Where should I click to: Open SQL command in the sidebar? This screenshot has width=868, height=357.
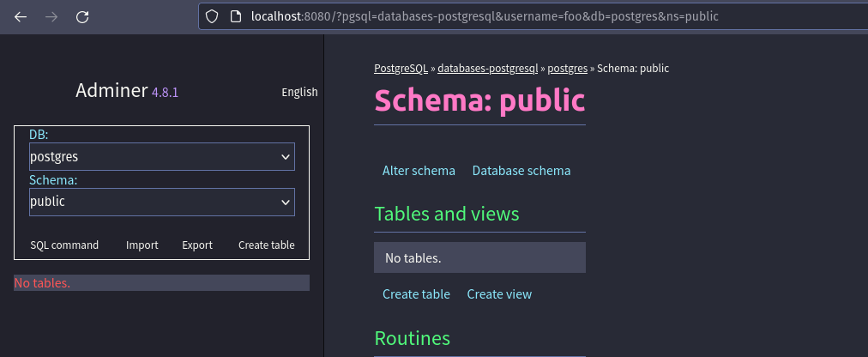click(x=64, y=245)
